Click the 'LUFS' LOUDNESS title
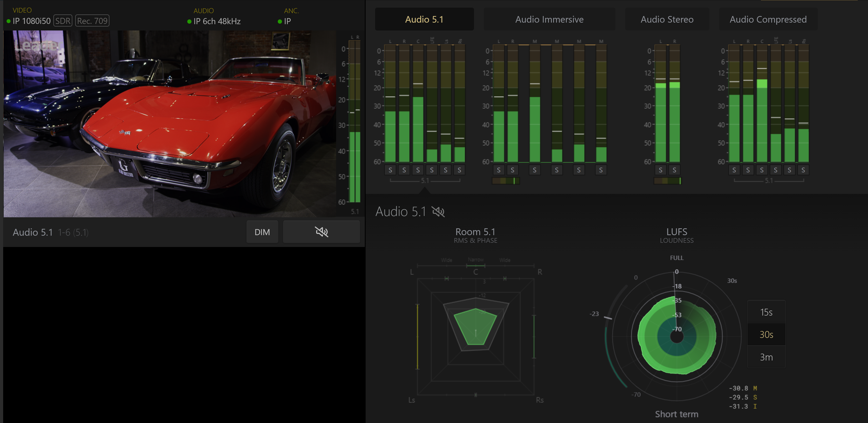 pyautogui.click(x=677, y=231)
